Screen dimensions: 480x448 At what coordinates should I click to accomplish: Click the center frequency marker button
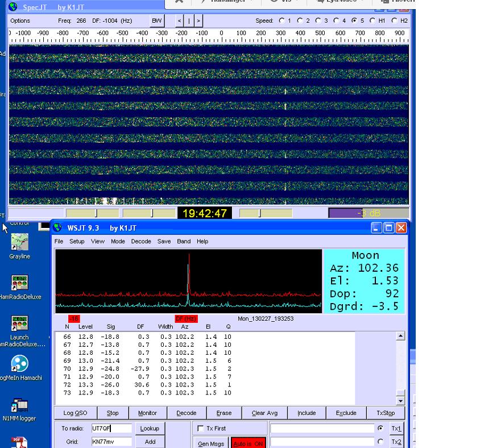[x=189, y=21]
